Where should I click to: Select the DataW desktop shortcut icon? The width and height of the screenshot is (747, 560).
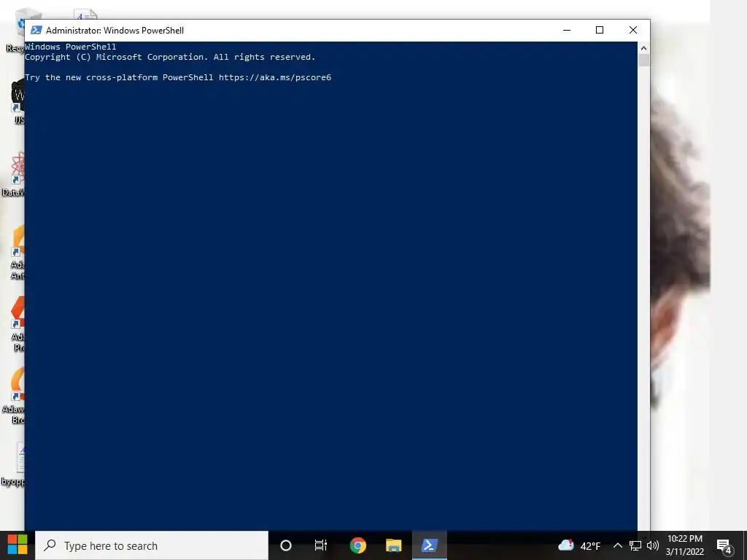(13, 174)
